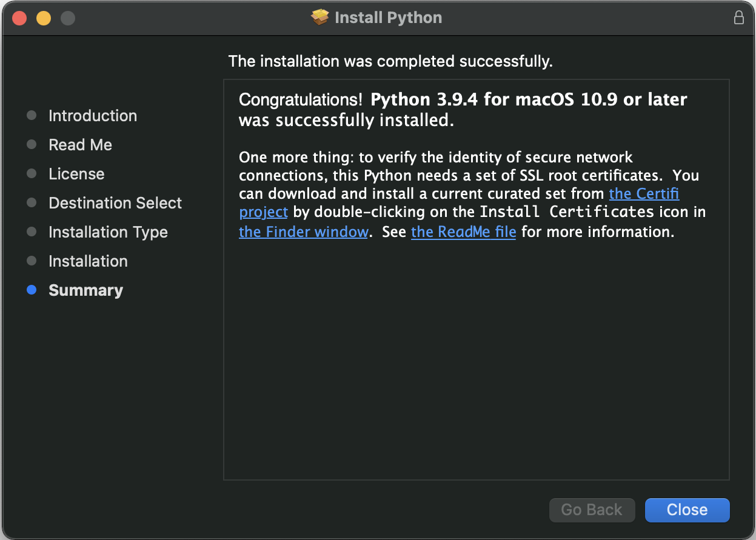The width and height of the screenshot is (756, 540).
Task: Click the blue bullet beside Summary
Action: point(32,290)
